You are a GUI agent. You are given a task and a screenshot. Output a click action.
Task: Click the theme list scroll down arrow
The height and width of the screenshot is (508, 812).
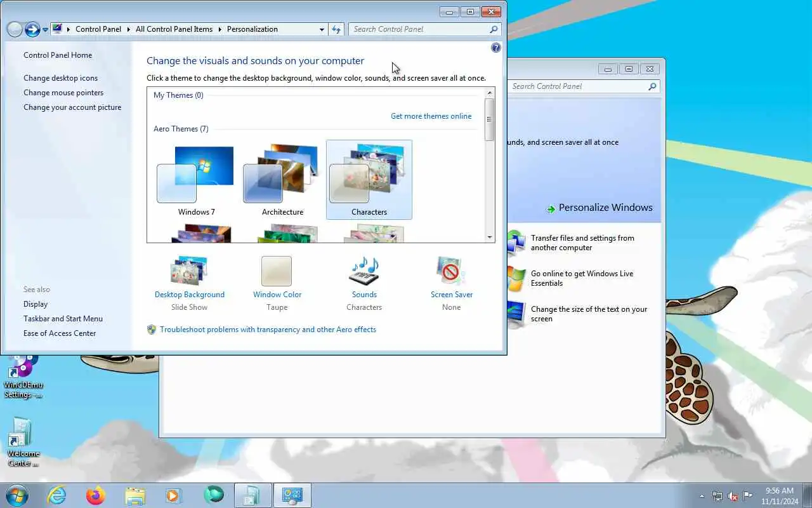click(x=489, y=237)
